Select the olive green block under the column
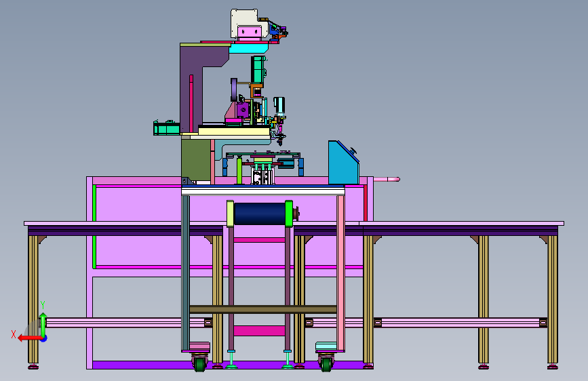Viewport: 588px width, 381px height. [196, 160]
